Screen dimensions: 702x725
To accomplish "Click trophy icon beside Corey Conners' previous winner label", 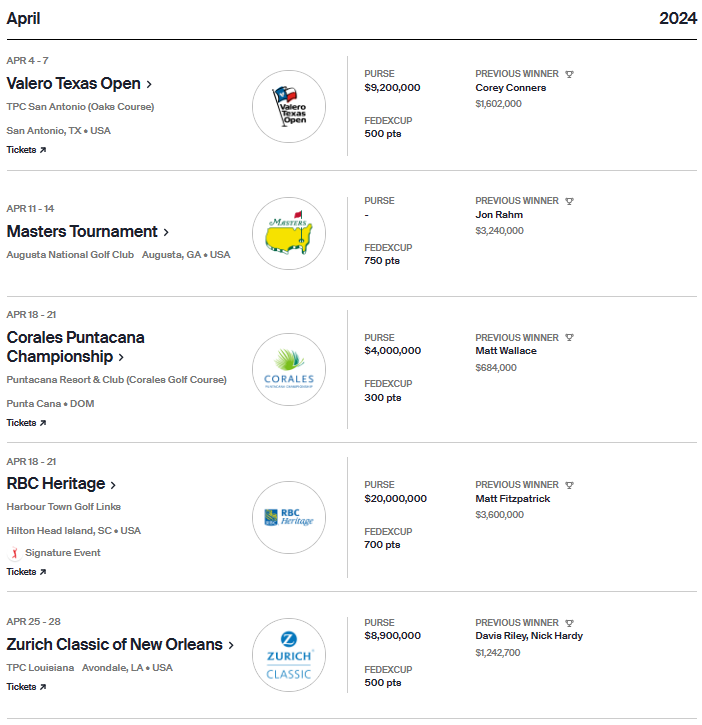I will 569,74.
